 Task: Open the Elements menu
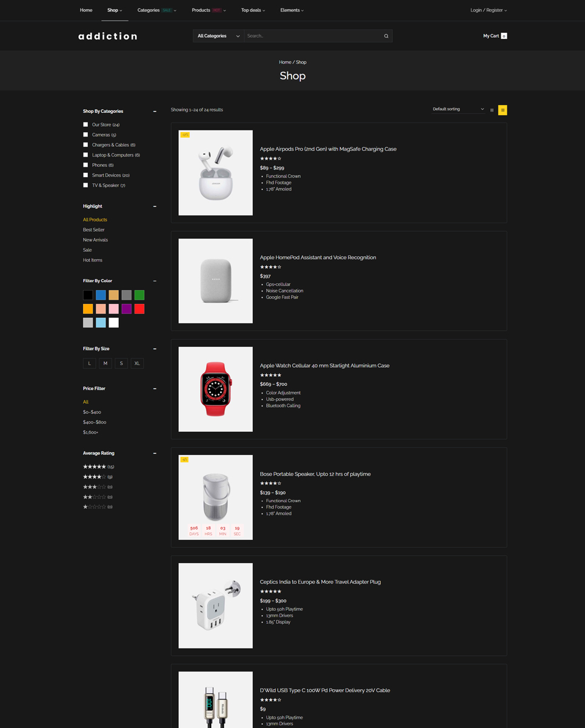(292, 10)
